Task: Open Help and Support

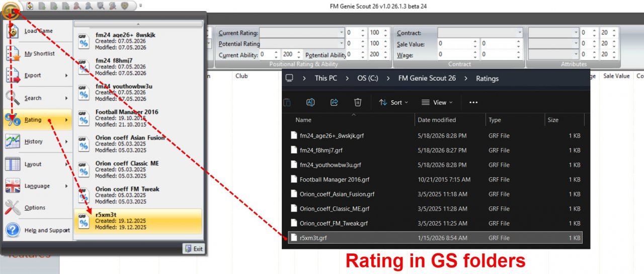Action: point(38,230)
